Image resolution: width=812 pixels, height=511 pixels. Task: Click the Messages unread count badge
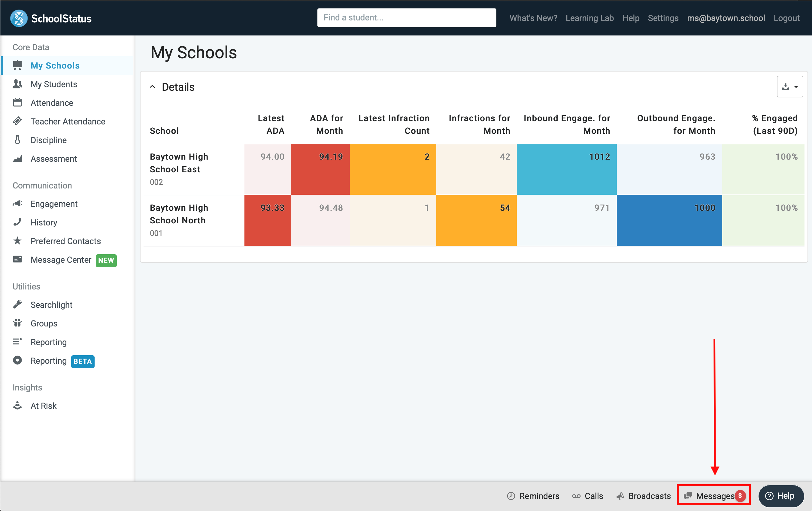740,495
